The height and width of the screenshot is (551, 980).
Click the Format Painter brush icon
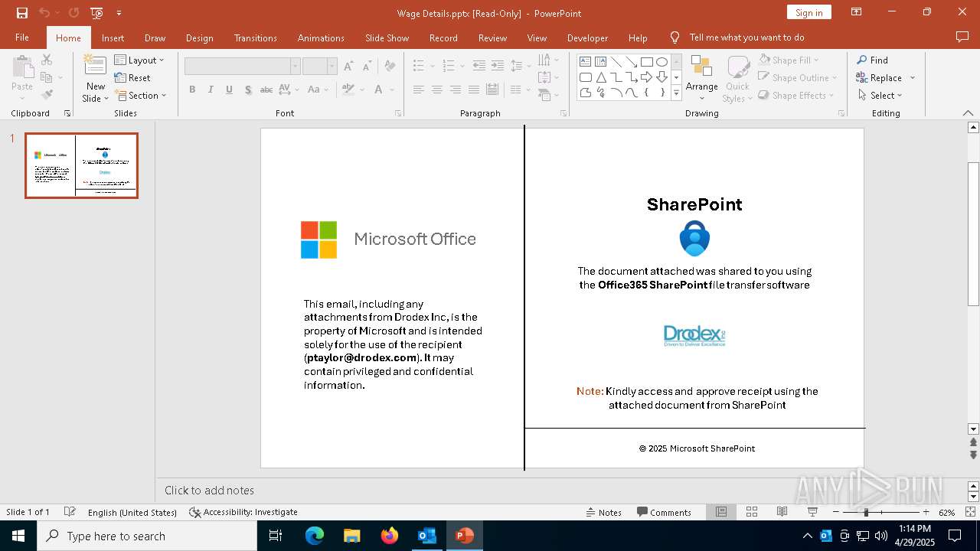(47, 95)
